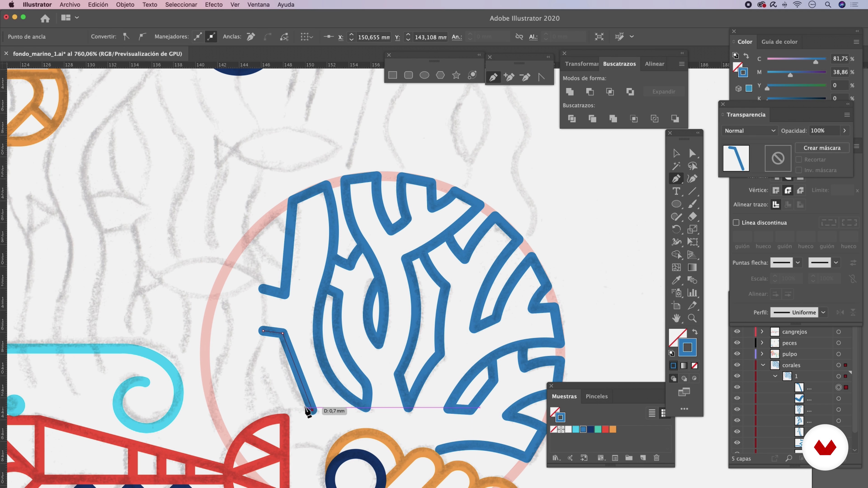Pick the Anchor Point convert tool

[x=541, y=77]
